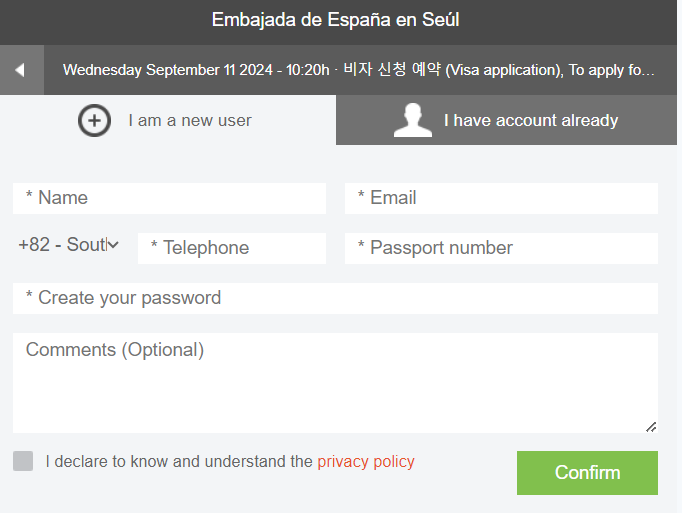The height and width of the screenshot is (513, 682).
Task: Go back using the left arrow icon
Action: click(x=20, y=70)
